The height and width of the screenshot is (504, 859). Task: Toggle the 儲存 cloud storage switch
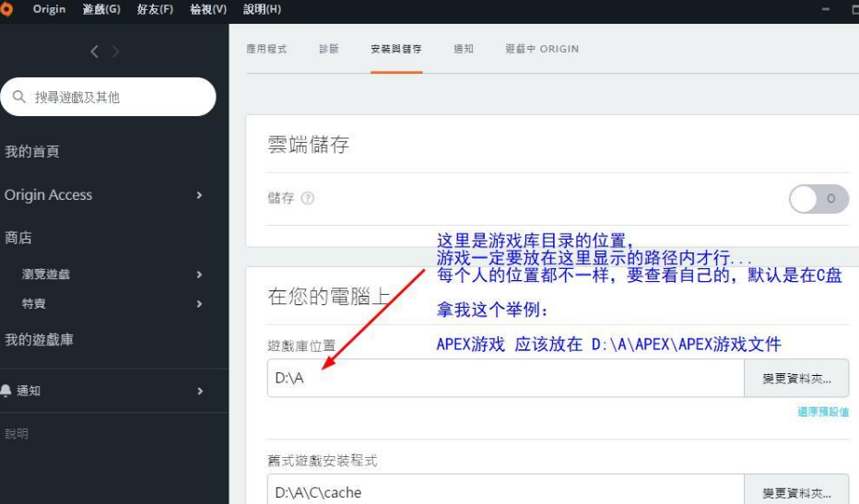pyautogui.click(x=818, y=198)
